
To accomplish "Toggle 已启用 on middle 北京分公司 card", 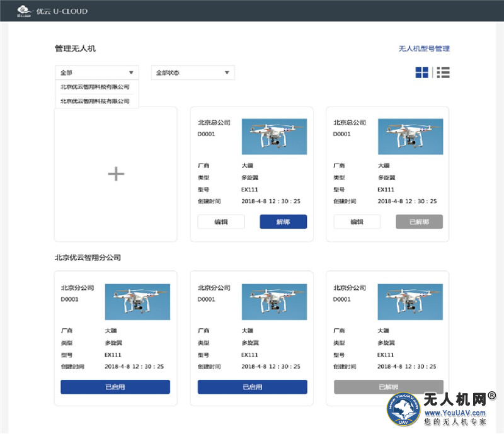I will point(252,387).
